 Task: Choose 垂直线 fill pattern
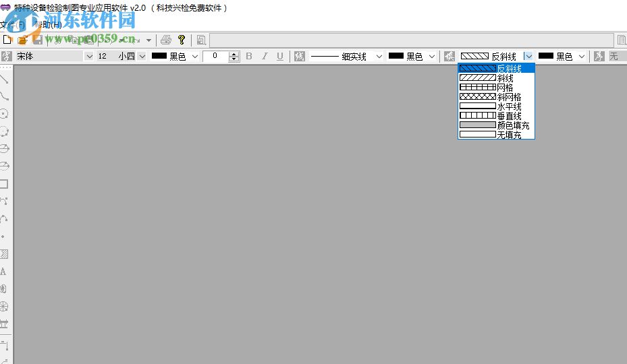[x=496, y=116]
